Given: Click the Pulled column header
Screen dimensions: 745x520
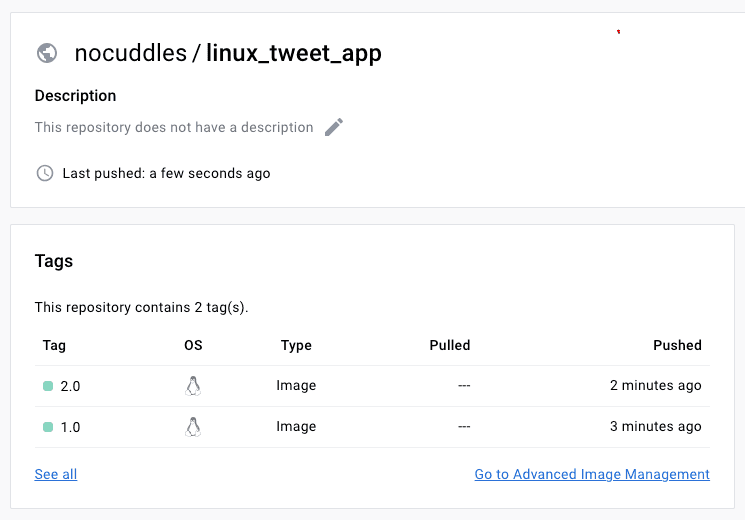Looking at the screenshot, I should tap(449, 345).
